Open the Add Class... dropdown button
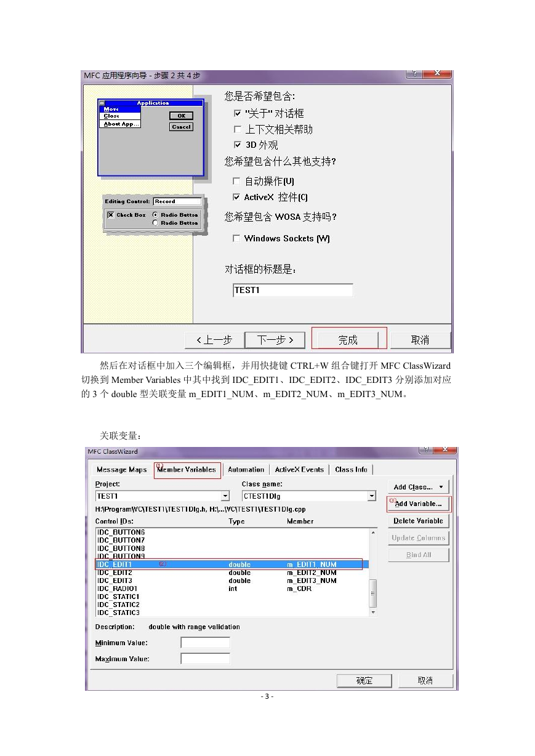This screenshot has height=756, width=535. tap(418, 487)
